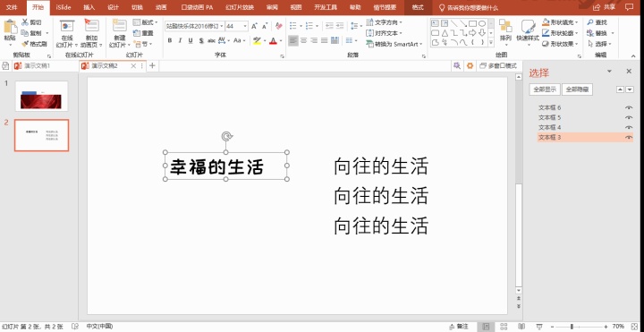The width and height of the screenshot is (644, 332).
Task: Open the Text Direction (文字方向) dropdown
Action: coord(385,22)
